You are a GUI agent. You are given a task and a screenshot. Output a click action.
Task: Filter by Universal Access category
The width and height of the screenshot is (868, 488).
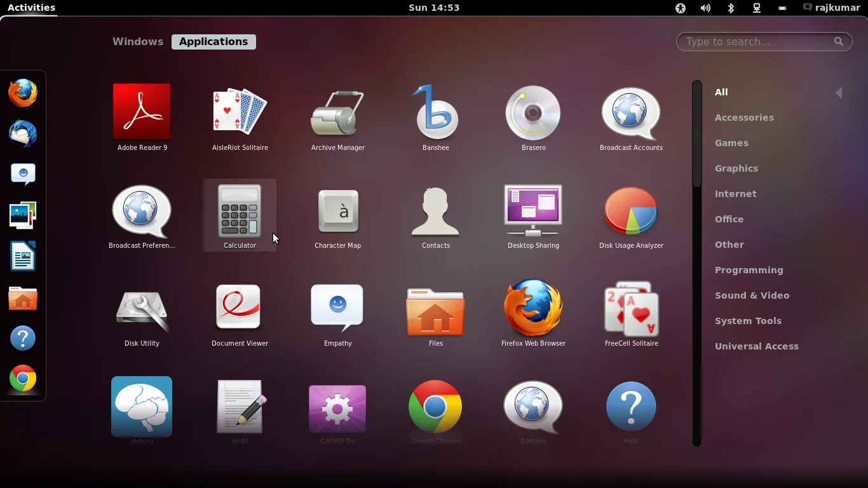click(x=756, y=346)
